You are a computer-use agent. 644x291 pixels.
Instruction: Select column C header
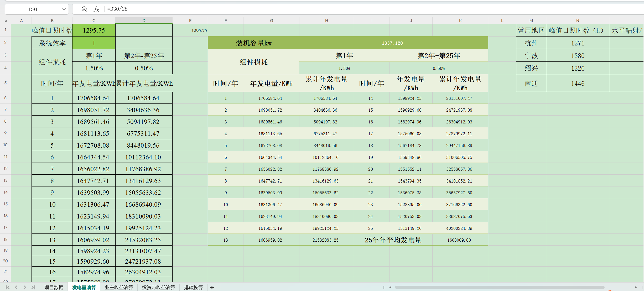tap(94, 20)
